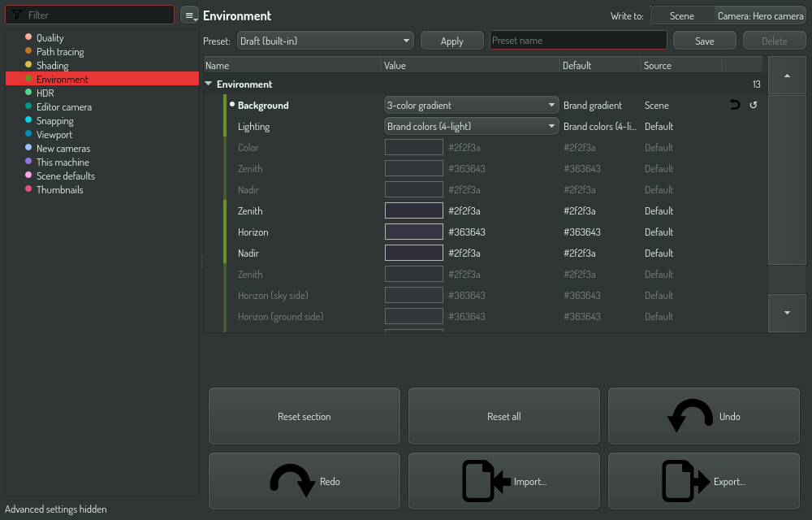Click the Reset all button
812x520 pixels.
point(504,416)
